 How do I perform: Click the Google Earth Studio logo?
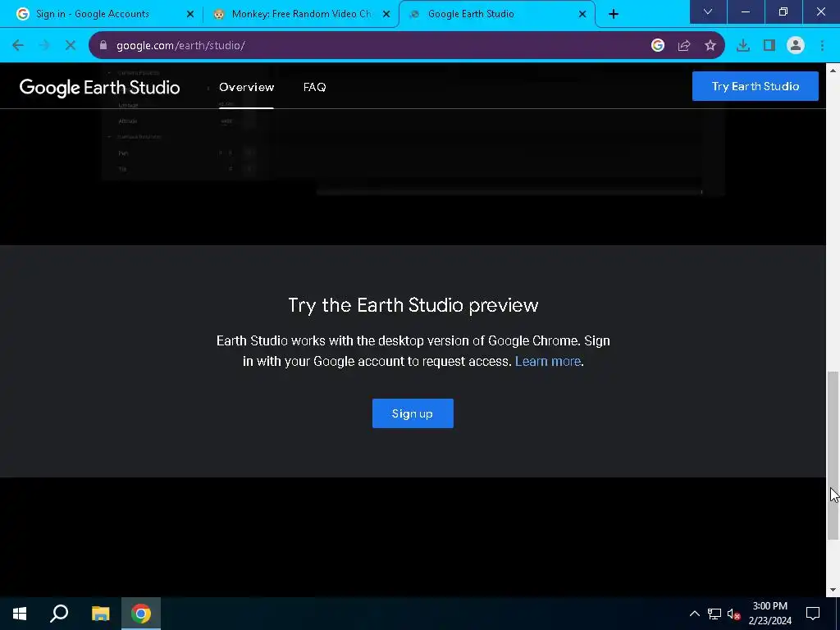coord(99,87)
